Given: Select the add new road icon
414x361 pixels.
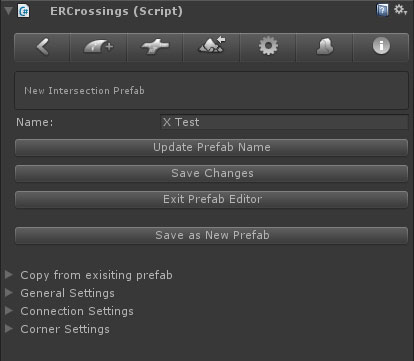Looking at the screenshot, I should pos(98,47).
